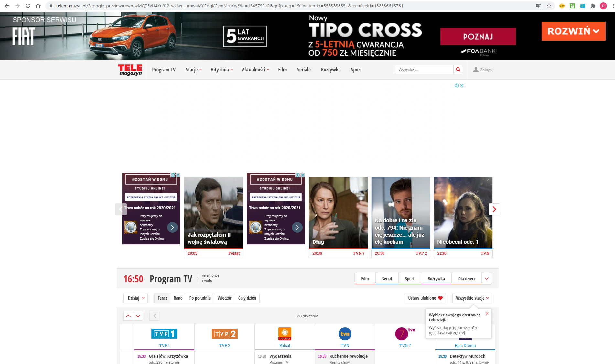Open Gra słów. Krzyżówka programme
Image resolution: width=615 pixels, height=364 pixels.
click(168, 356)
